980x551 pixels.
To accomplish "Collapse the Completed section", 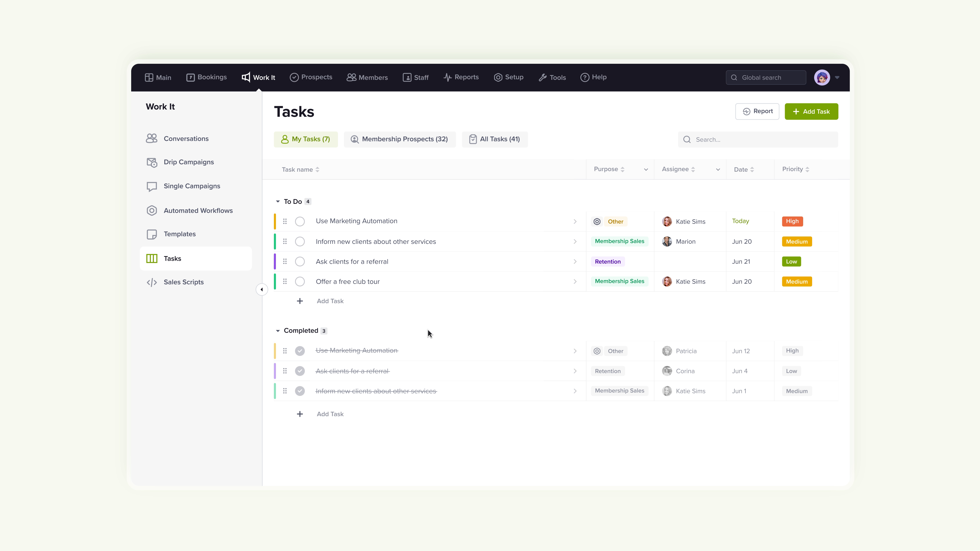I will 278,330.
